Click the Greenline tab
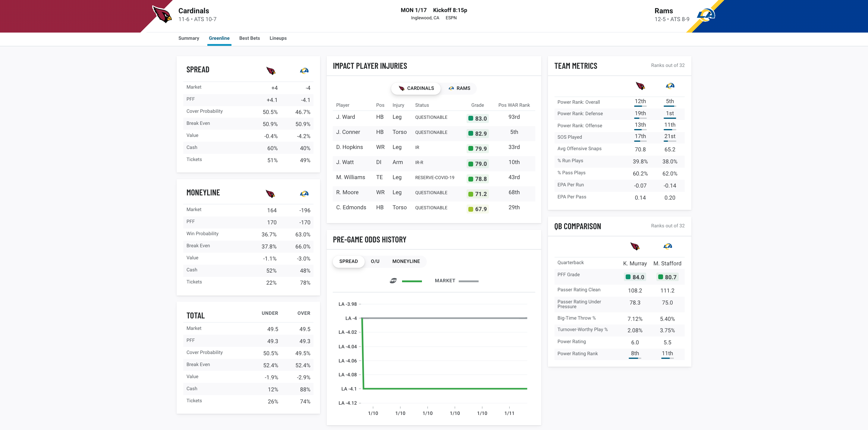 (219, 38)
